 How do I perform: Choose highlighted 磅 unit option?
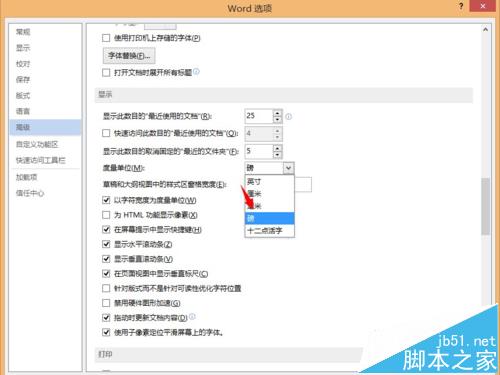270,218
